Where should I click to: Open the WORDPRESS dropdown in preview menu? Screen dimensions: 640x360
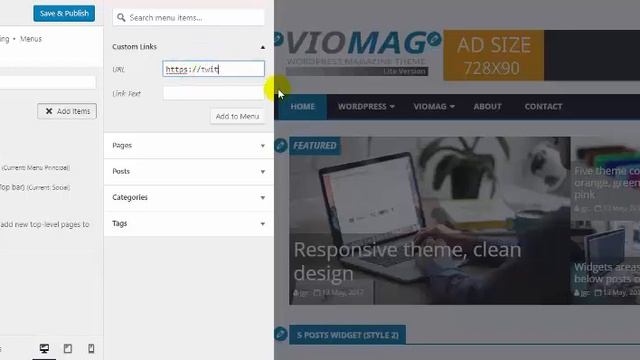click(x=366, y=107)
